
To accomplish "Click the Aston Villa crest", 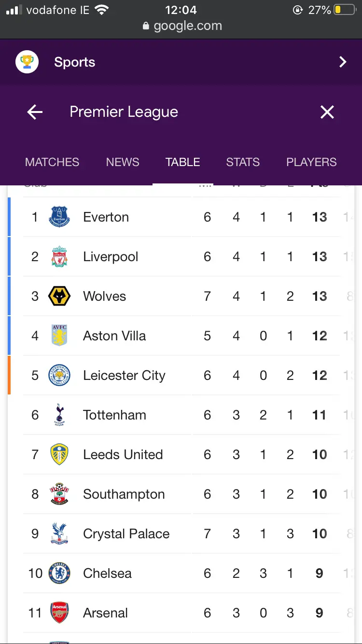I will (x=59, y=336).
